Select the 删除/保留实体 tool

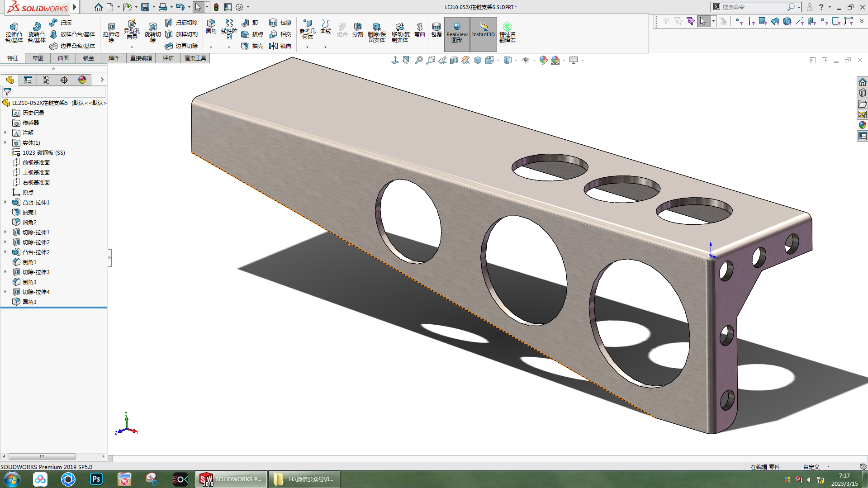(x=376, y=33)
